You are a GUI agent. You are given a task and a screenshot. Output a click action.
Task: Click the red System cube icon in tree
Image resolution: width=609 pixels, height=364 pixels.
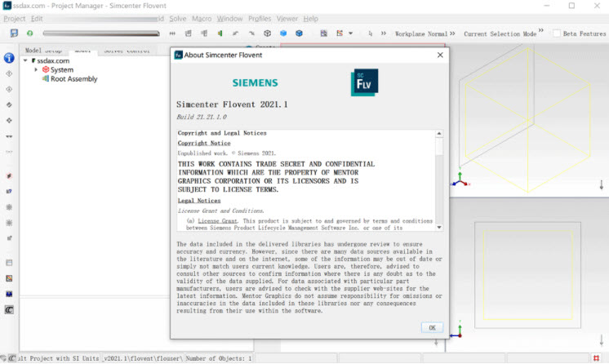pos(46,69)
